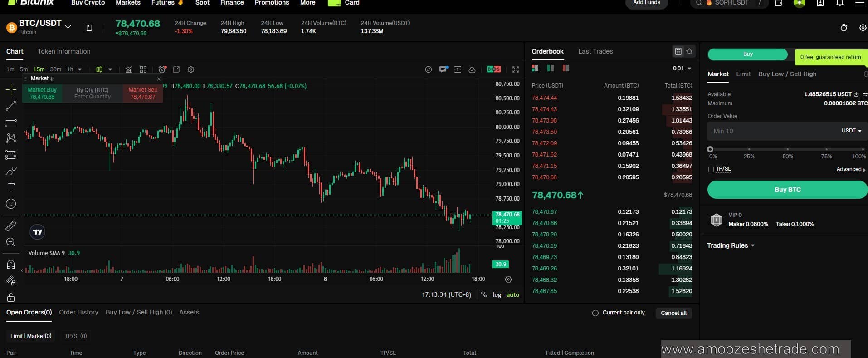Open more timeframes dropdown next to 1h
The height and width of the screenshot is (358, 868).
coord(80,69)
